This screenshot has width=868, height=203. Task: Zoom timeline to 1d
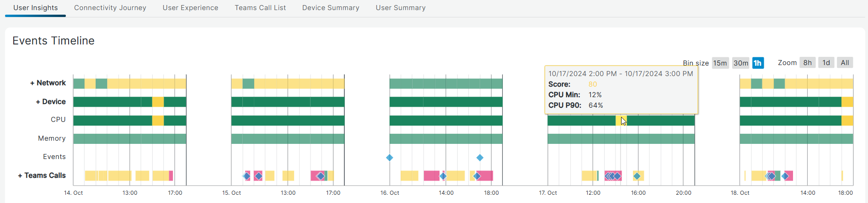tap(826, 63)
